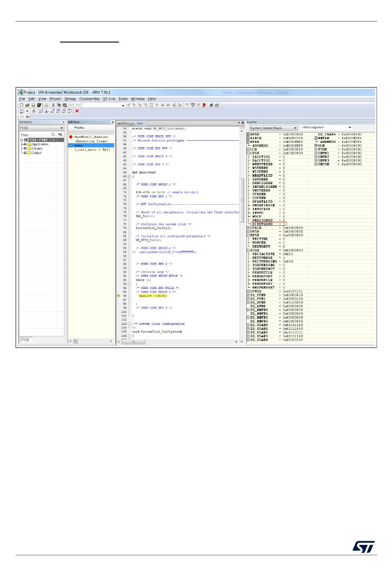The height and width of the screenshot is (586, 392).
Task: Click the Save toolbar icon
Action: [x=33, y=105]
